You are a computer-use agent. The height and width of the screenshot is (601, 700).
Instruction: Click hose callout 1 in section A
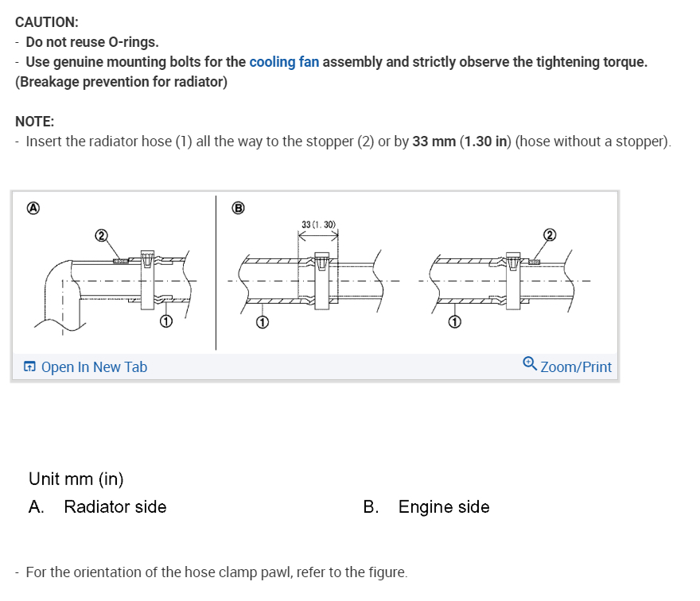(165, 322)
